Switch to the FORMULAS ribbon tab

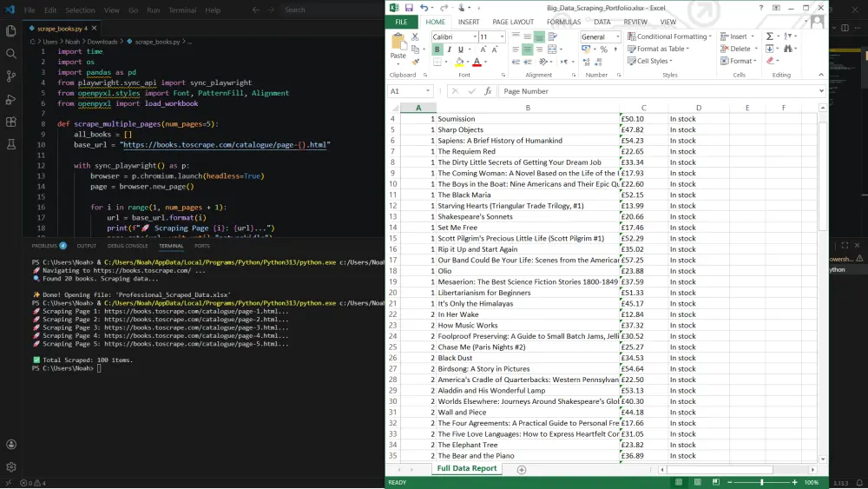tap(563, 23)
